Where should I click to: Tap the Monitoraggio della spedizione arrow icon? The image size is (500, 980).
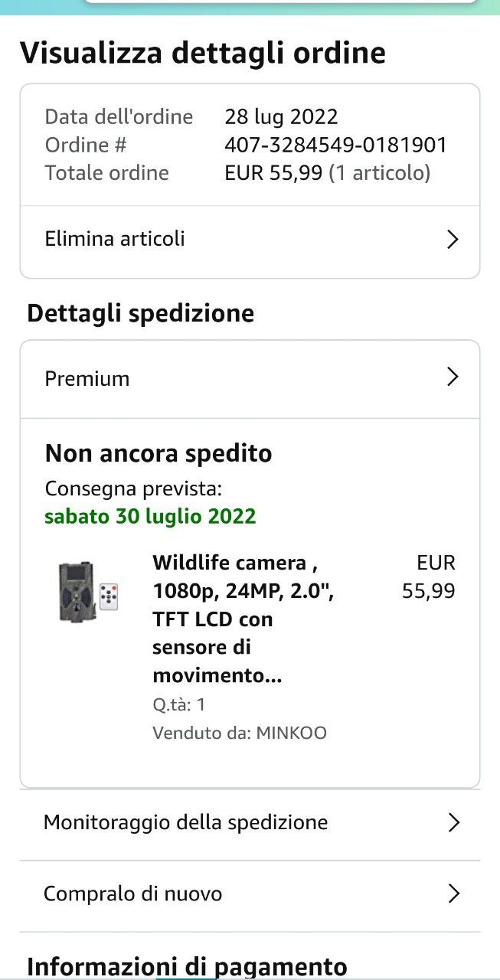point(453,823)
